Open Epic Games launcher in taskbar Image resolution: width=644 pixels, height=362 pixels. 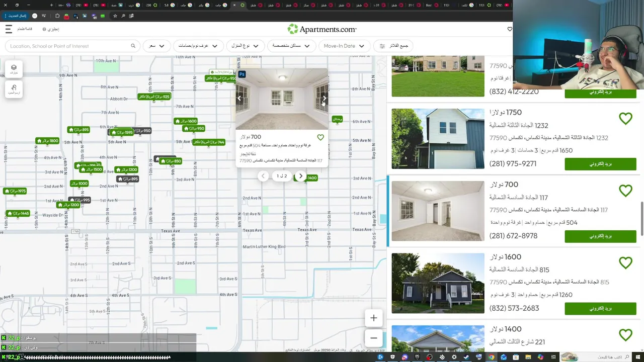coord(418,357)
